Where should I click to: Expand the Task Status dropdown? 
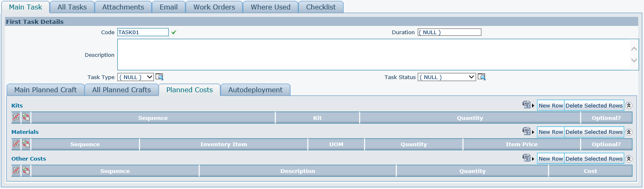pyautogui.click(x=446, y=77)
